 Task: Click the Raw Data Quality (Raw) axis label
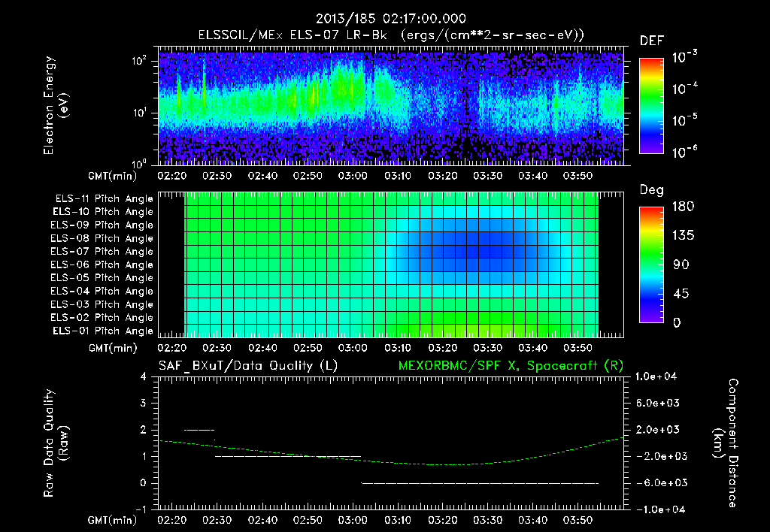[x=56, y=443]
